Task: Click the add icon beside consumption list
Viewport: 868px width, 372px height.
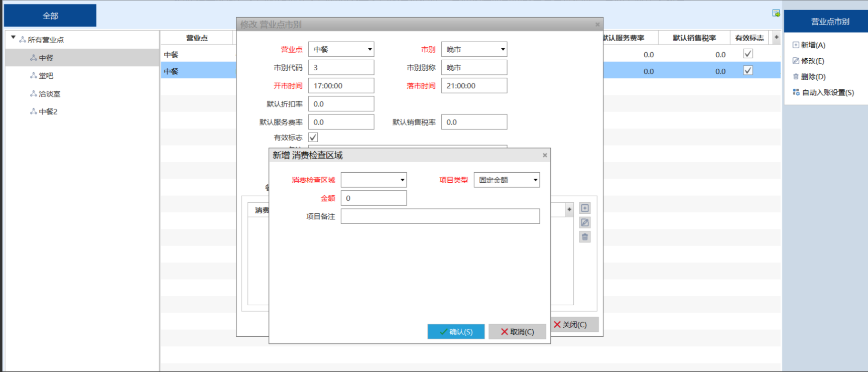Action: pos(585,208)
